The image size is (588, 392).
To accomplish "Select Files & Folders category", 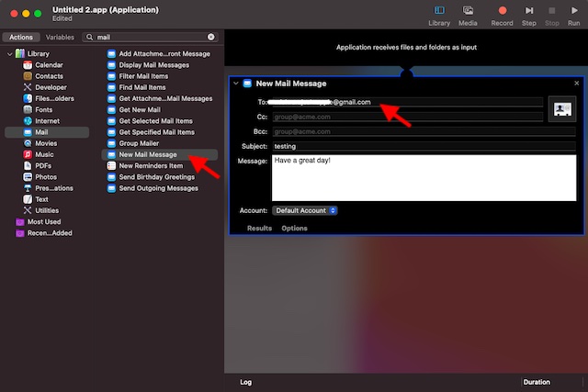I will 47,98.
